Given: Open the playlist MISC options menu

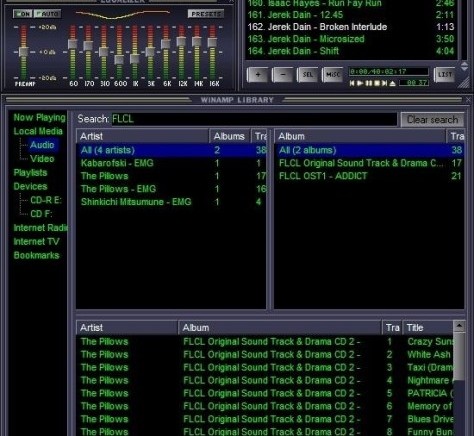Looking at the screenshot, I should 333,75.
